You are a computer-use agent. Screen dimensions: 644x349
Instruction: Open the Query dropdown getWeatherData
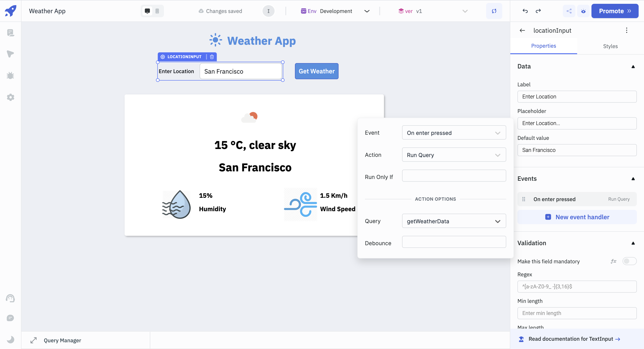(x=454, y=221)
